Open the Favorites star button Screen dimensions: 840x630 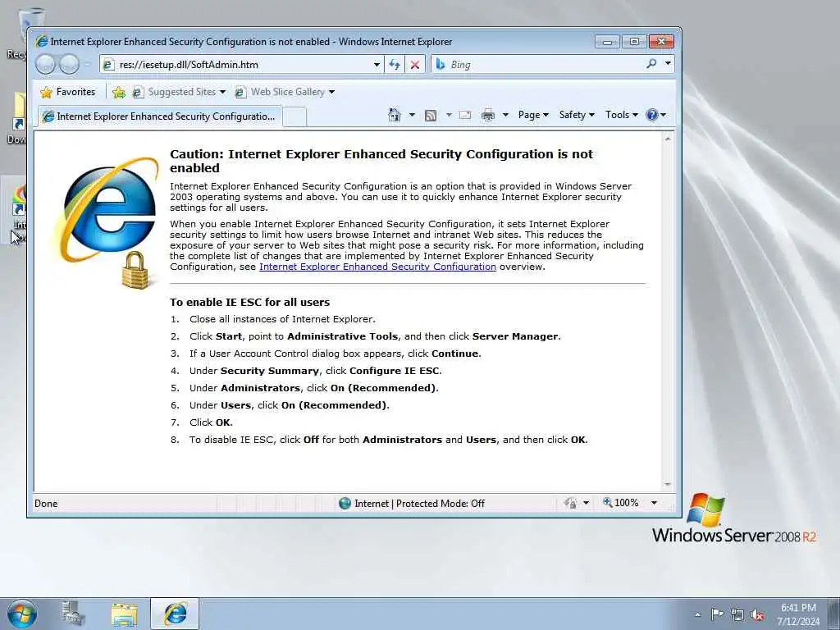coord(67,92)
